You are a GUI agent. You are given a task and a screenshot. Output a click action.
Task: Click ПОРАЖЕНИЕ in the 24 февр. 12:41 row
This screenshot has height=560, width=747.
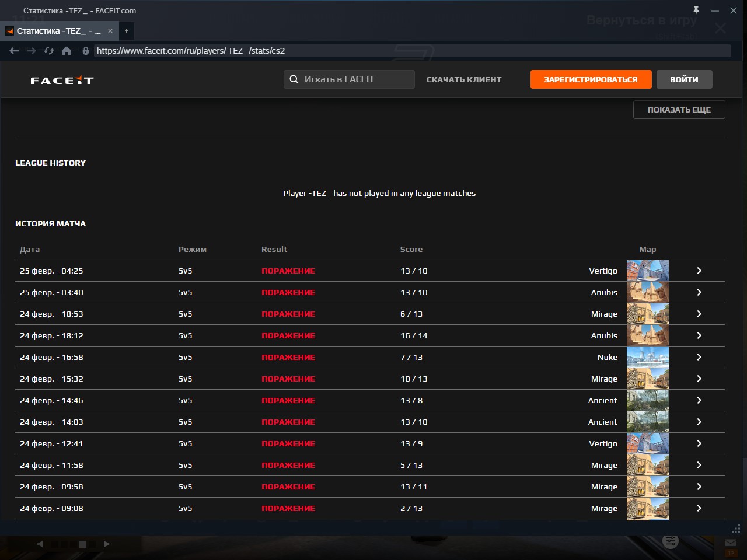[288, 443]
